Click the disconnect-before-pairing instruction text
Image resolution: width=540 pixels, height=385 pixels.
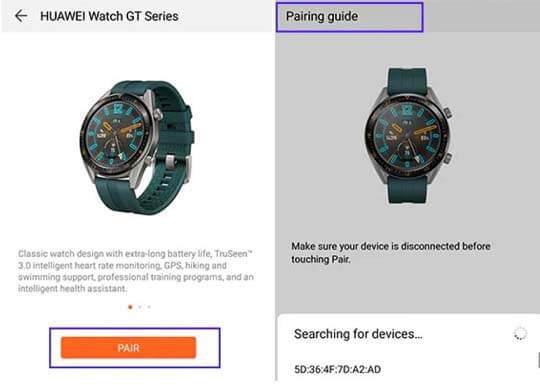[391, 253]
